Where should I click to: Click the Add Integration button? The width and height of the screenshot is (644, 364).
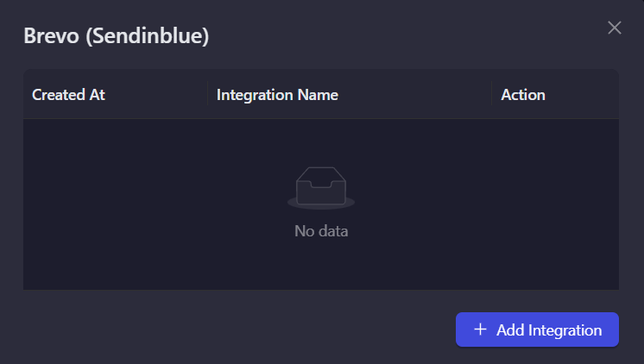tap(537, 329)
